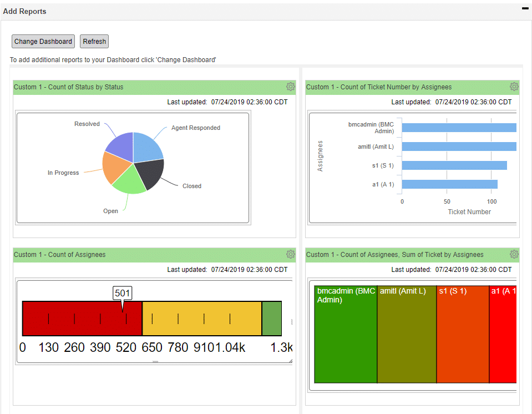The width and height of the screenshot is (532, 414).
Task: Open settings gear for Count of Status report
Action: (291, 87)
